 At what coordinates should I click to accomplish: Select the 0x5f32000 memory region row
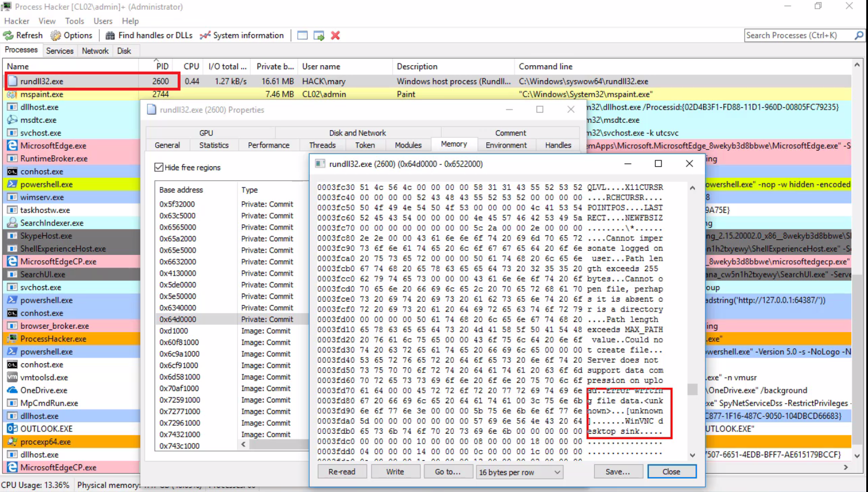pyautogui.click(x=233, y=204)
